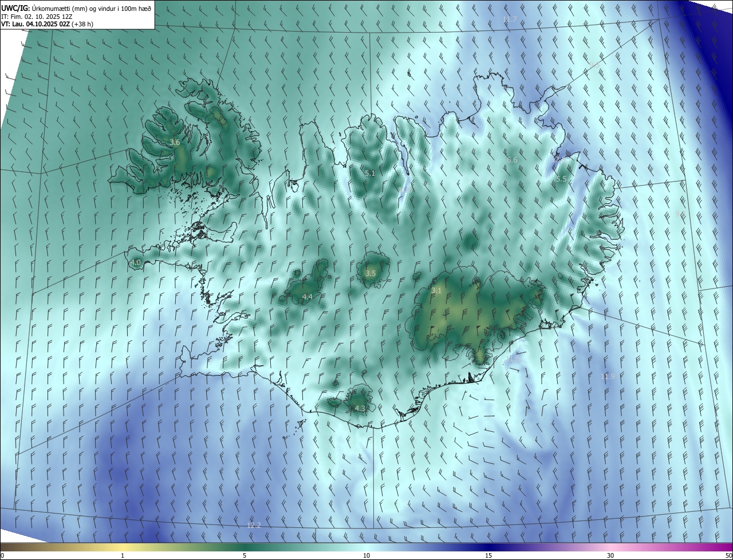The width and height of the screenshot is (733, 560).
Task: Click the 4.0 value on Snæfellsnes peninsula
Action: tap(136, 263)
